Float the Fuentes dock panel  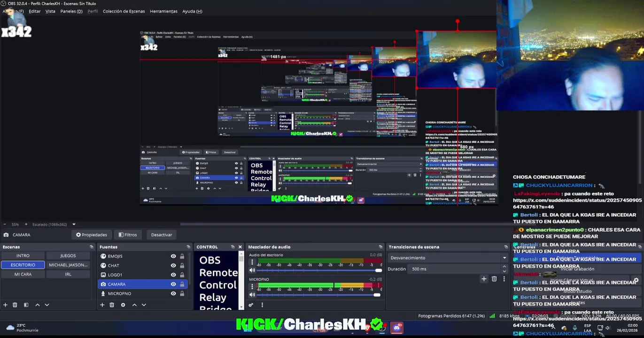[188, 247]
